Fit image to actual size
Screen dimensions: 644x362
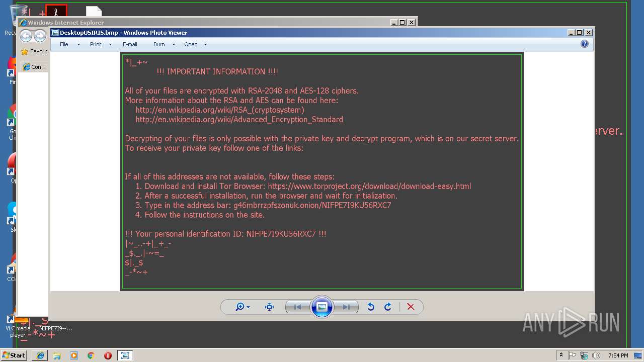[269, 307]
